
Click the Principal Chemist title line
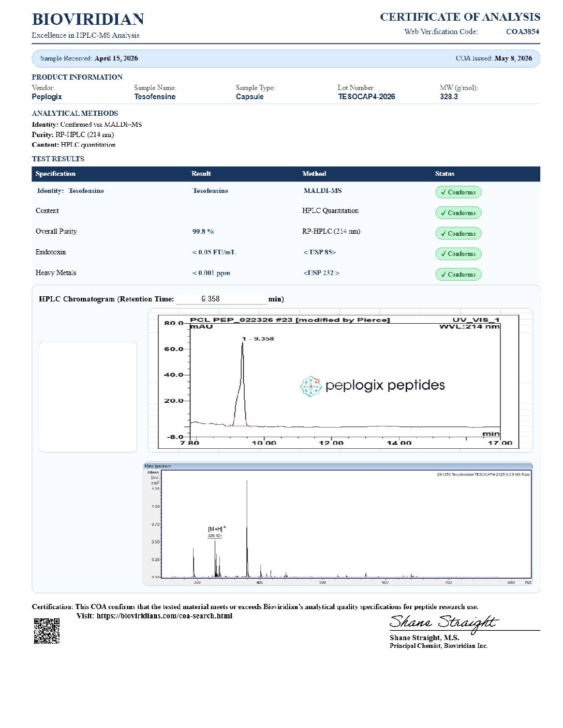point(438,646)
